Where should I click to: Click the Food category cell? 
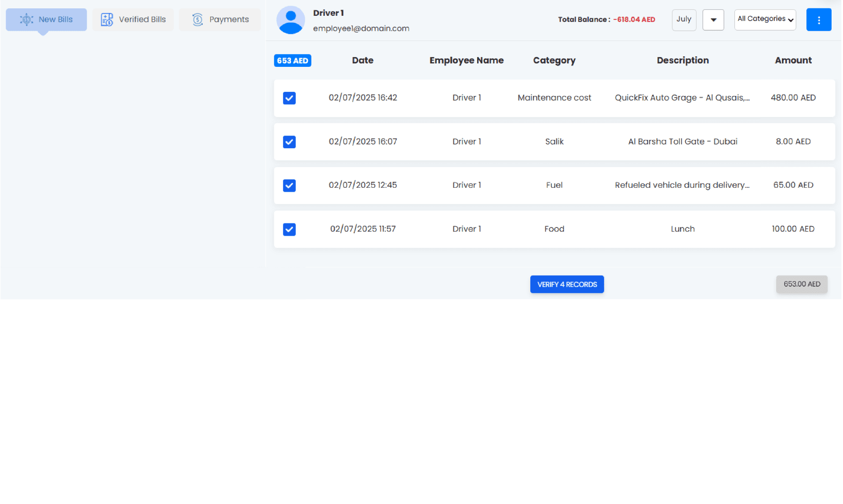554,229
